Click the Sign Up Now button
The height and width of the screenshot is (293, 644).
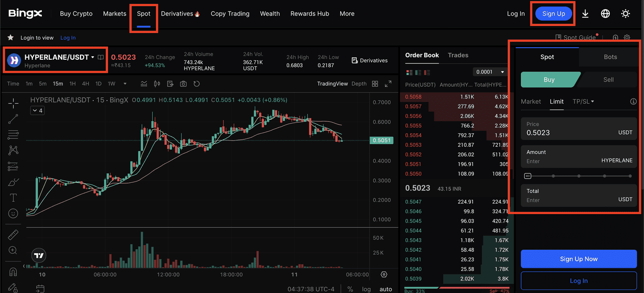(579, 259)
